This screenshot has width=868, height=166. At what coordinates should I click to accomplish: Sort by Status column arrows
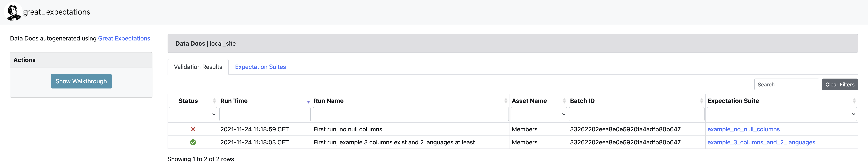pyautogui.click(x=214, y=101)
